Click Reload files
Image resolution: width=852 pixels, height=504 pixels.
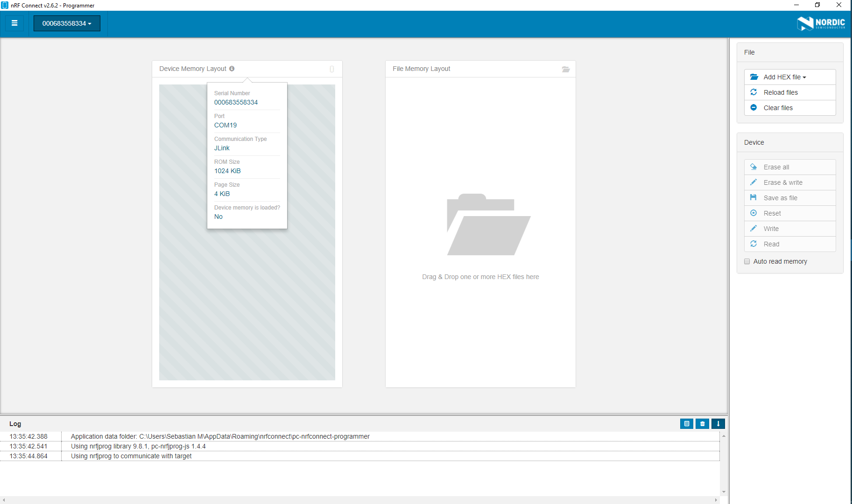(x=790, y=92)
